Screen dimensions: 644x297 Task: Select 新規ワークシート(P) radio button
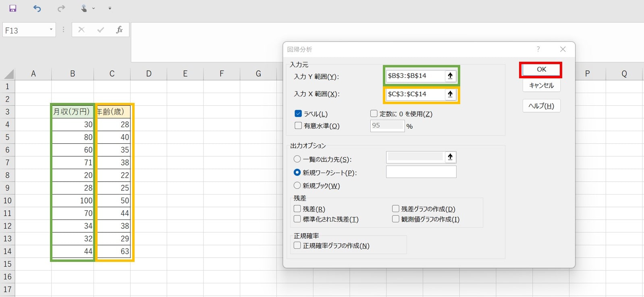[297, 172]
